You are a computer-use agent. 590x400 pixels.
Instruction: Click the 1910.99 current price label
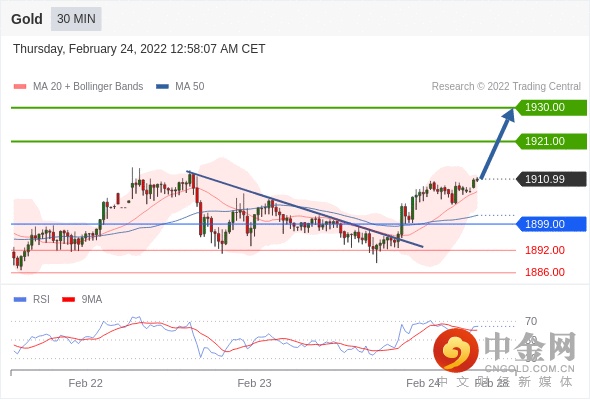pyautogui.click(x=551, y=179)
